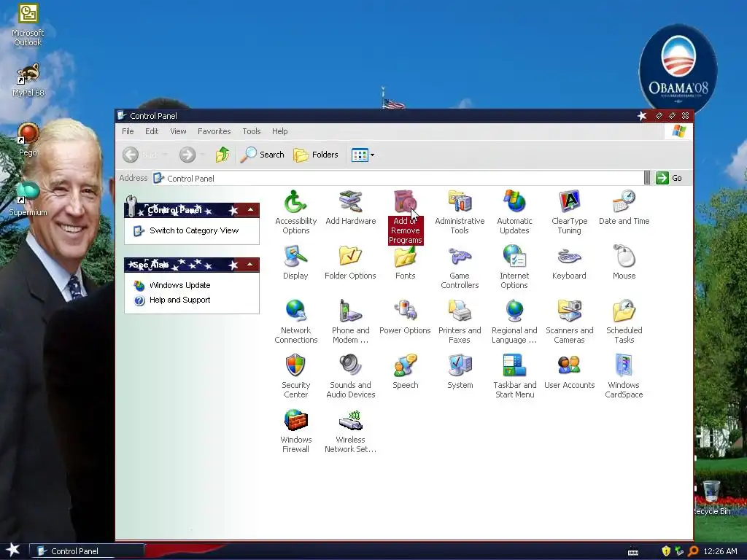The width and height of the screenshot is (747, 560).
Task: Open the Tools menu
Action: point(252,131)
